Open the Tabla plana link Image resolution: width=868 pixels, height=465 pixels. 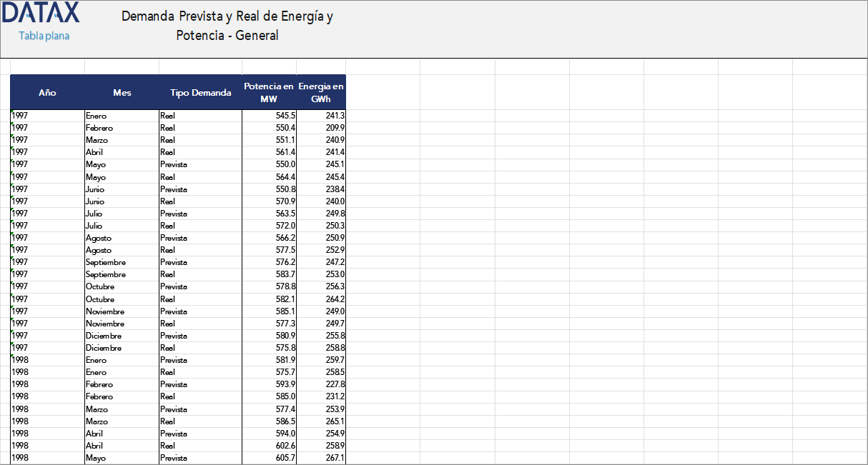[44, 34]
